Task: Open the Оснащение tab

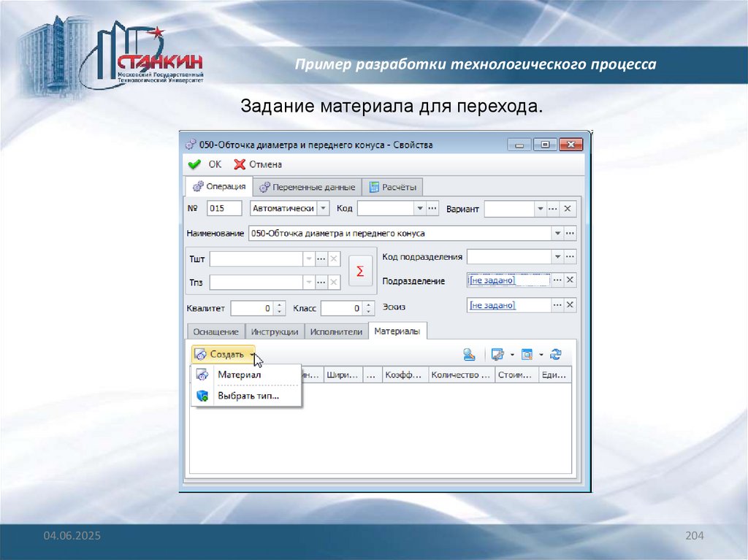Action: coord(215,331)
